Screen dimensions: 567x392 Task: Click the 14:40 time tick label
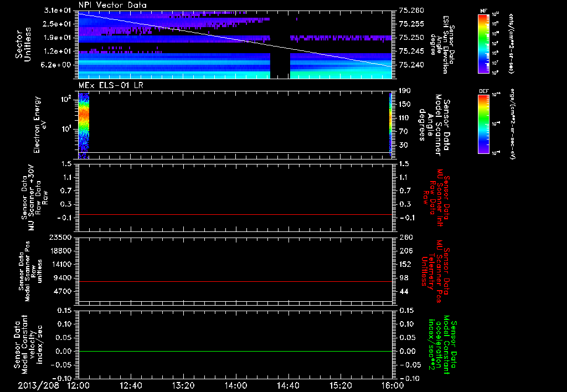288,385
